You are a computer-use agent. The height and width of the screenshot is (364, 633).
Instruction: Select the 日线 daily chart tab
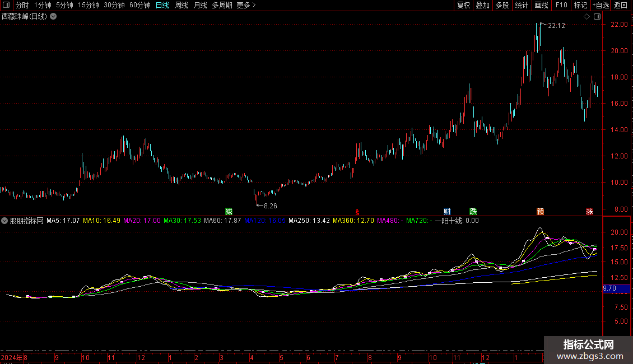point(162,5)
